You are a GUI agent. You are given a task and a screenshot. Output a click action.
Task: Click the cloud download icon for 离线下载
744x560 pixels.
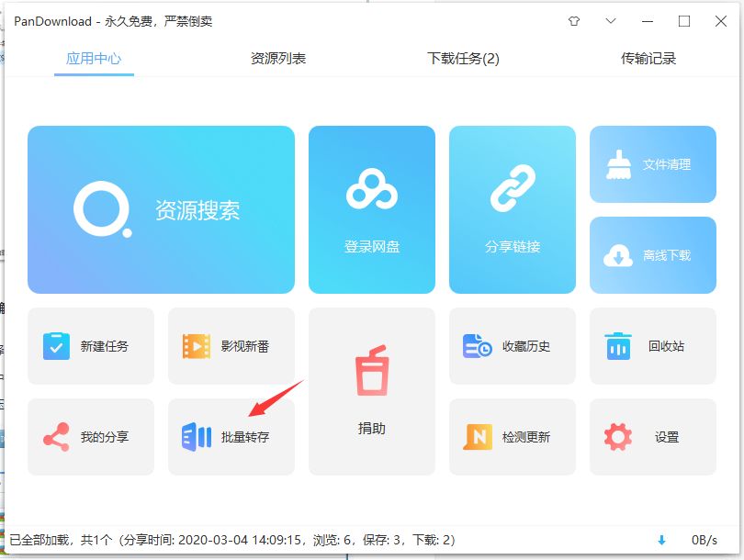coord(618,255)
